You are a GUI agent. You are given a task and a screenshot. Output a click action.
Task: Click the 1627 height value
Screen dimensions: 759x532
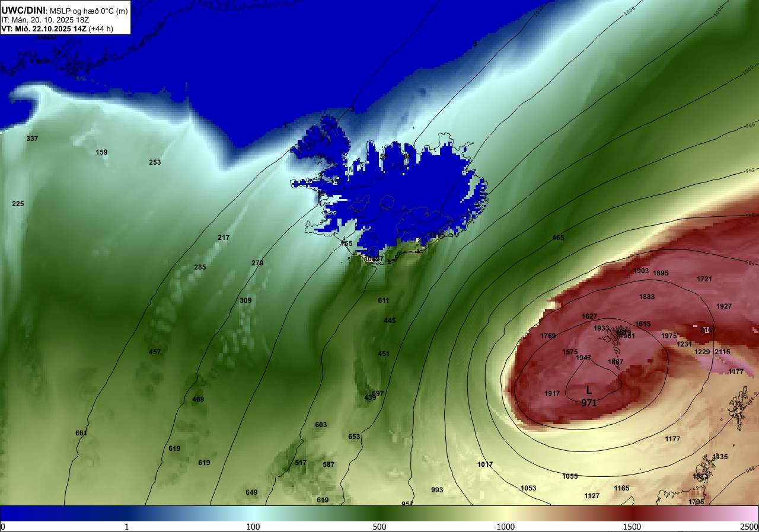click(x=589, y=316)
